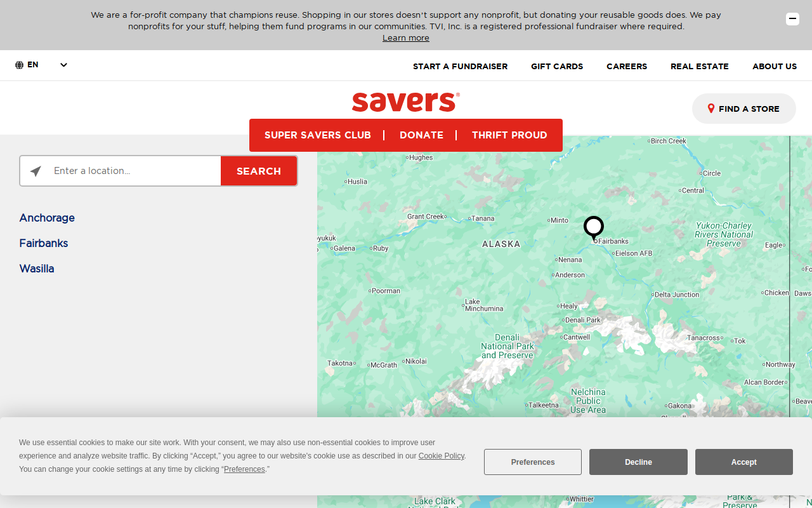Viewport: 812px width, 508px height.
Task: Open Super Savers Club tab
Action: 318,135
